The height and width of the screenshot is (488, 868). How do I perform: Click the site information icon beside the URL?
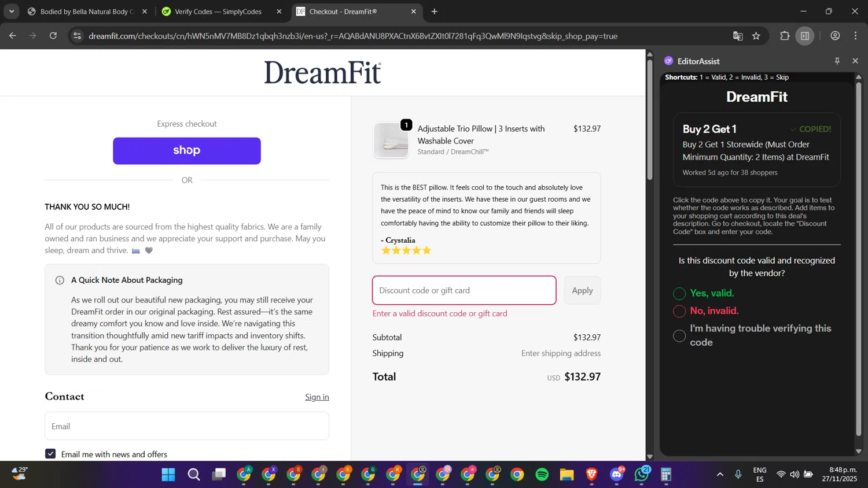(x=77, y=36)
